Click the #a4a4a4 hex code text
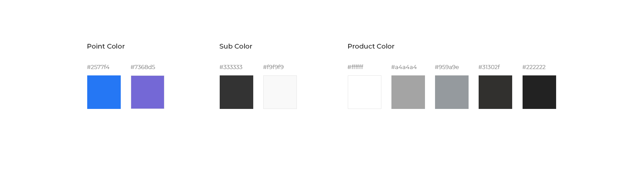This screenshot has width=644, height=186. pos(404,67)
